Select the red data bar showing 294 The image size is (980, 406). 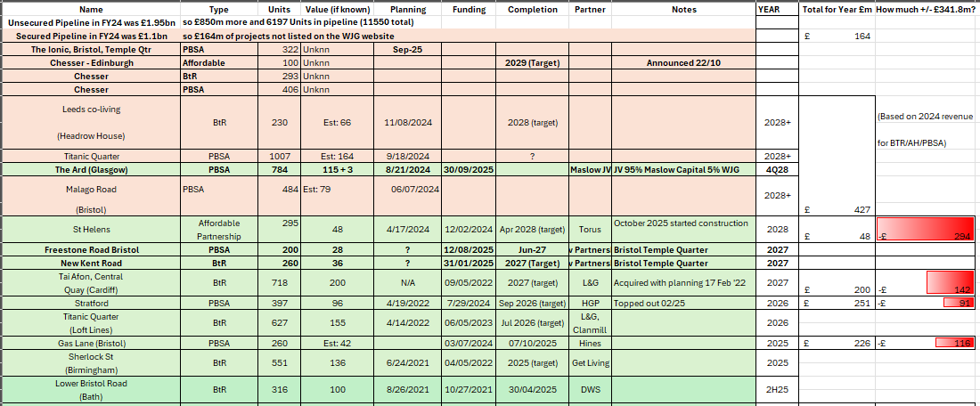point(926,230)
